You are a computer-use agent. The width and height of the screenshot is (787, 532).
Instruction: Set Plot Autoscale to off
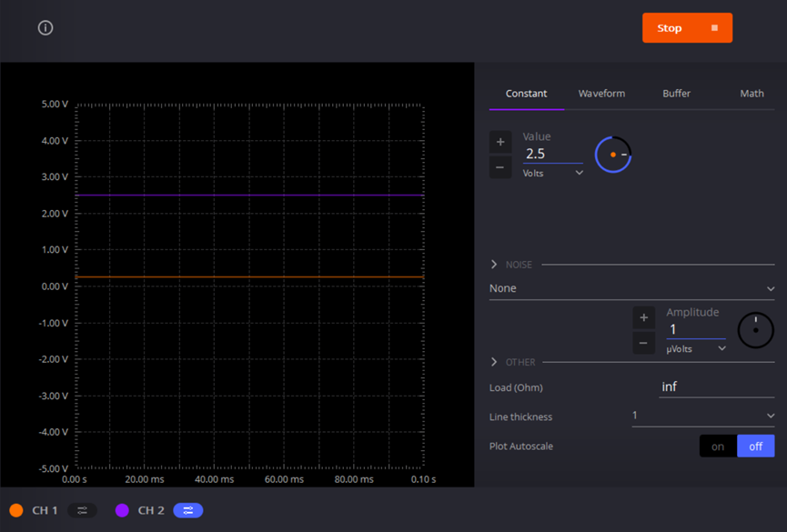(x=756, y=447)
